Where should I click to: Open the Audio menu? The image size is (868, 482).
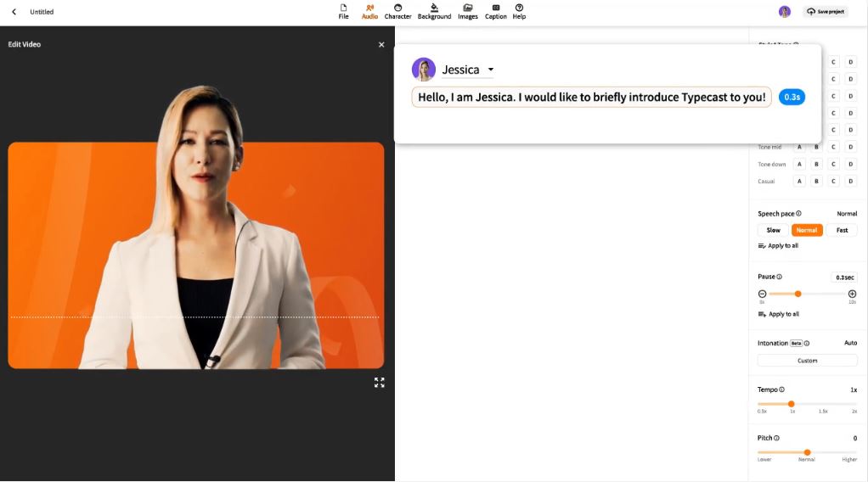(369, 12)
